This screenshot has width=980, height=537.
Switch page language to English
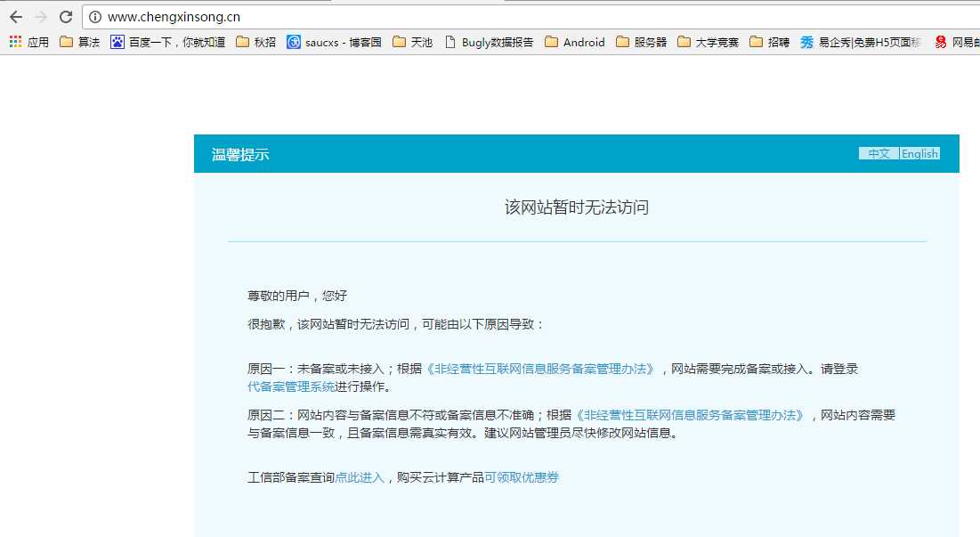click(919, 154)
